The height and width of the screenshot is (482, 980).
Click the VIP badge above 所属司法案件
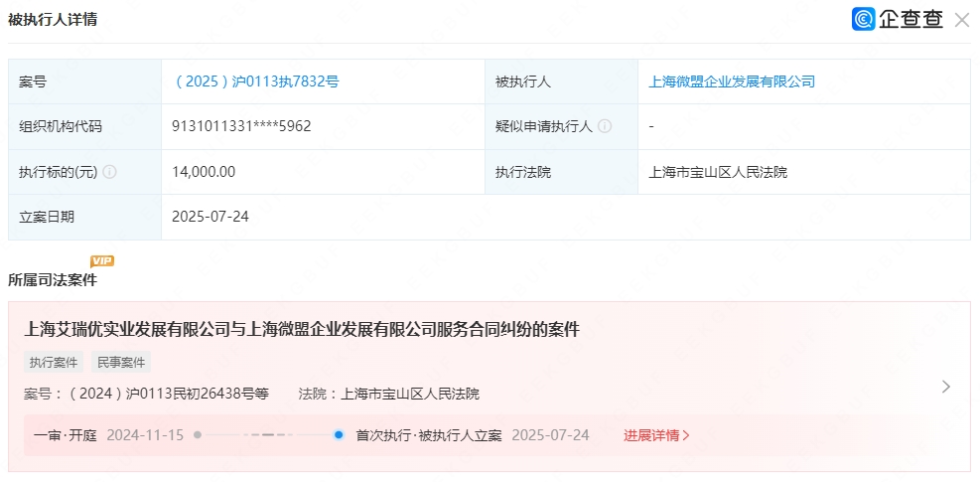click(x=102, y=261)
